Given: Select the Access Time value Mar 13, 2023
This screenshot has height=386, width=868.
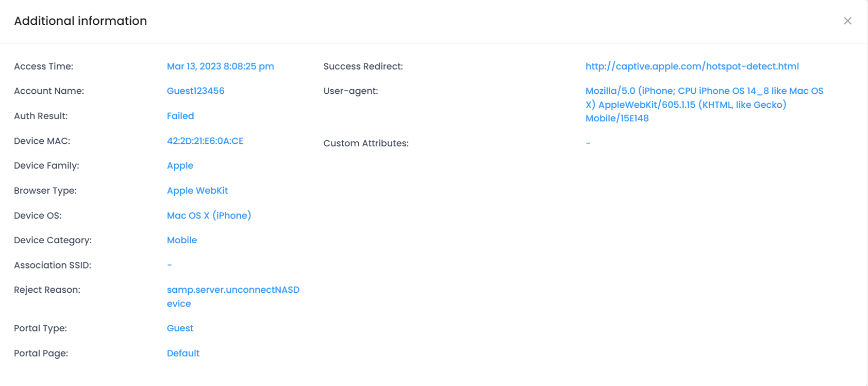Looking at the screenshot, I should coord(220,66).
